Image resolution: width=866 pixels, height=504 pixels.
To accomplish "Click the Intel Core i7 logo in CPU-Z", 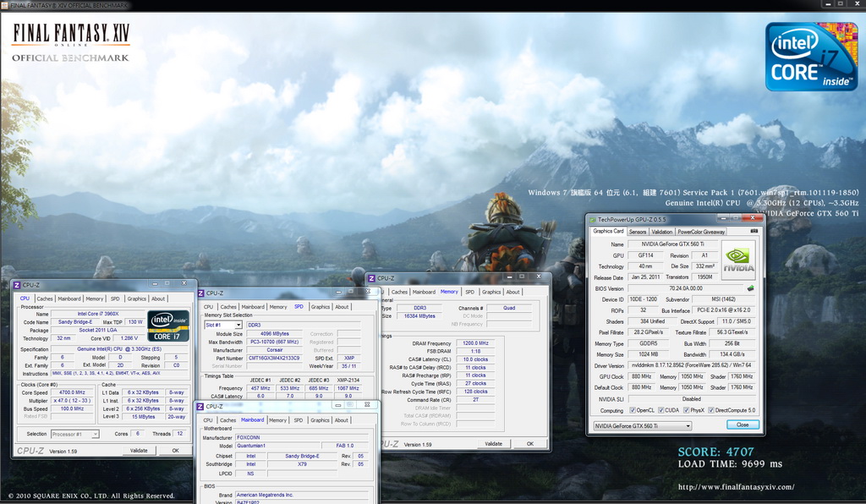I will pos(168,326).
